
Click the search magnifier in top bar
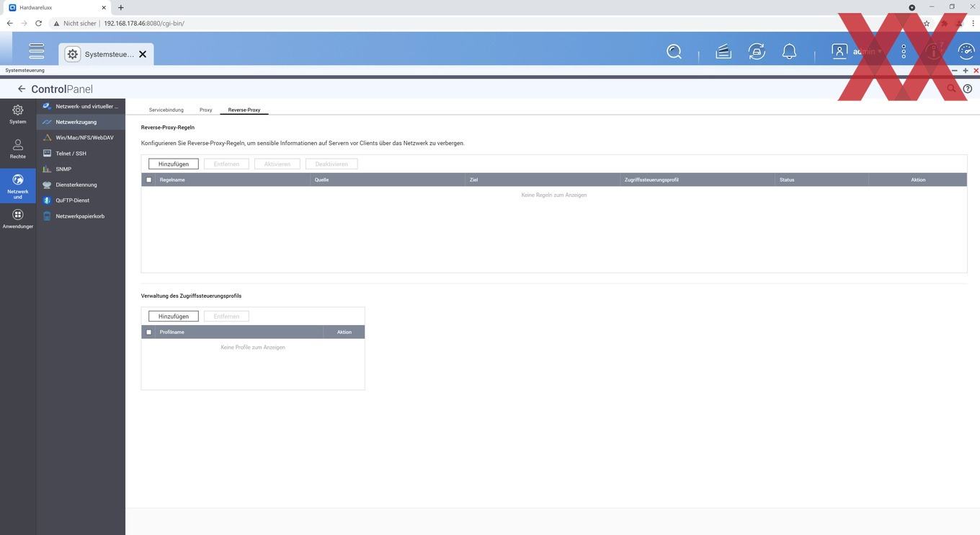674,52
